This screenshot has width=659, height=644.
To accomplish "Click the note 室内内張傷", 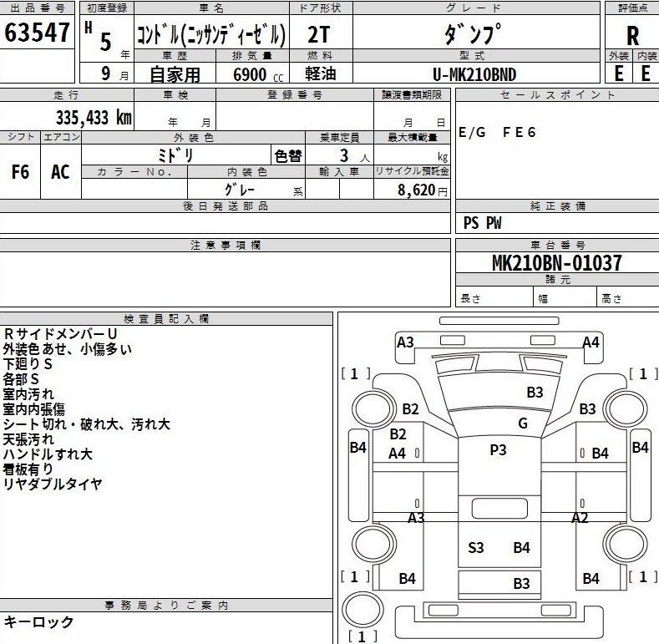I will [x=34, y=409].
